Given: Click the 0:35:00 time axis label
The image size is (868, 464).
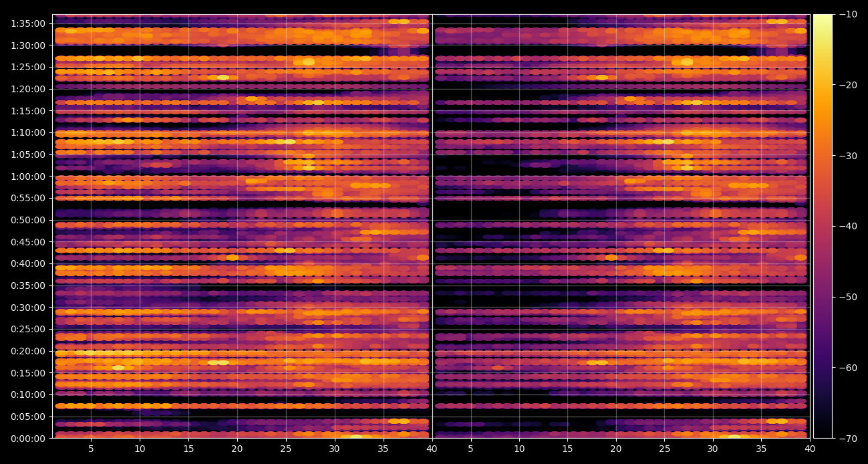Looking at the screenshot, I should (28, 285).
